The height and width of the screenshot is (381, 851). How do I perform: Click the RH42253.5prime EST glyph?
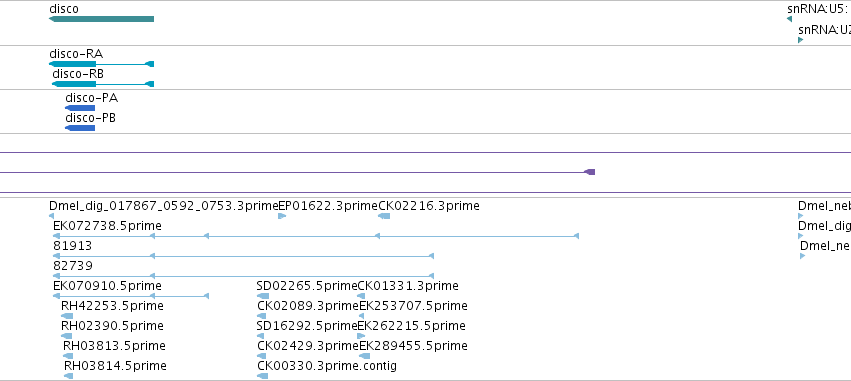pos(67,316)
